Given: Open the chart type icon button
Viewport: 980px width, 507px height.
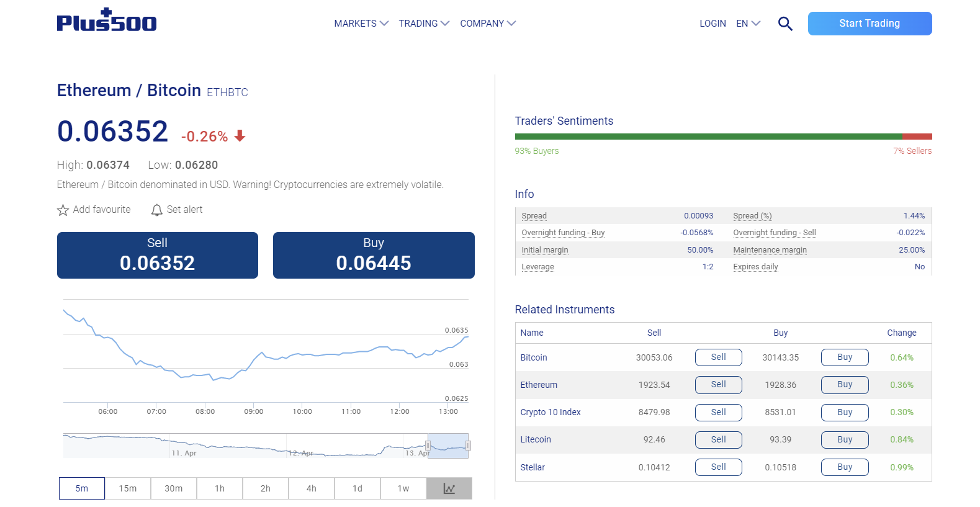Looking at the screenshot, I should click(x=449, y=488).
